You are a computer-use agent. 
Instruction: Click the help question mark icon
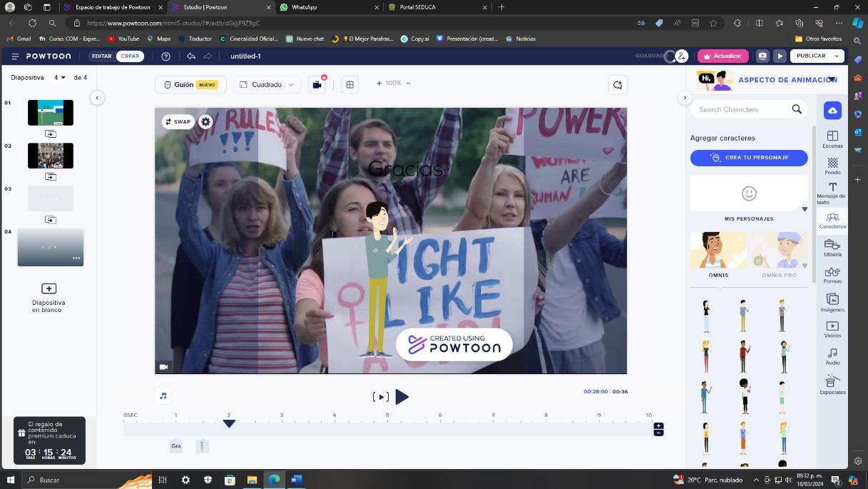[x=165, y=56]
